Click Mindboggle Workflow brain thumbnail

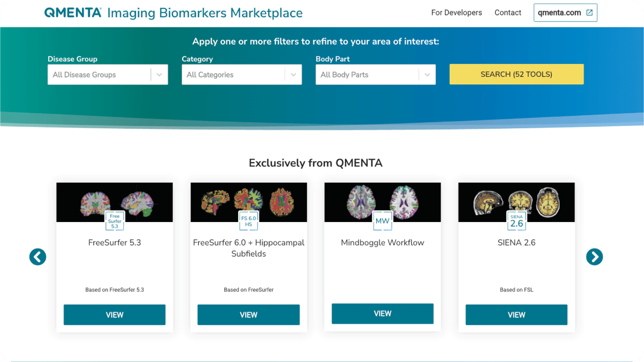click(x=383, y=202)
